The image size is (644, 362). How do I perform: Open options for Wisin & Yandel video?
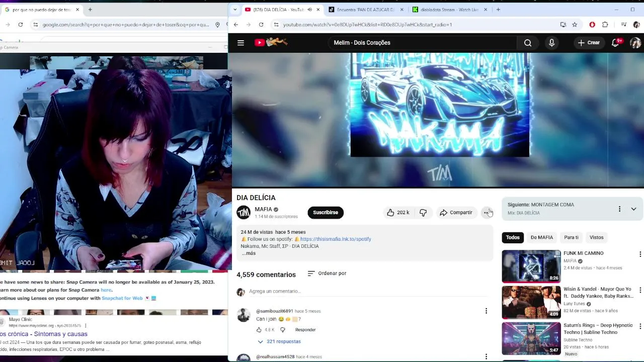(640, 290)
